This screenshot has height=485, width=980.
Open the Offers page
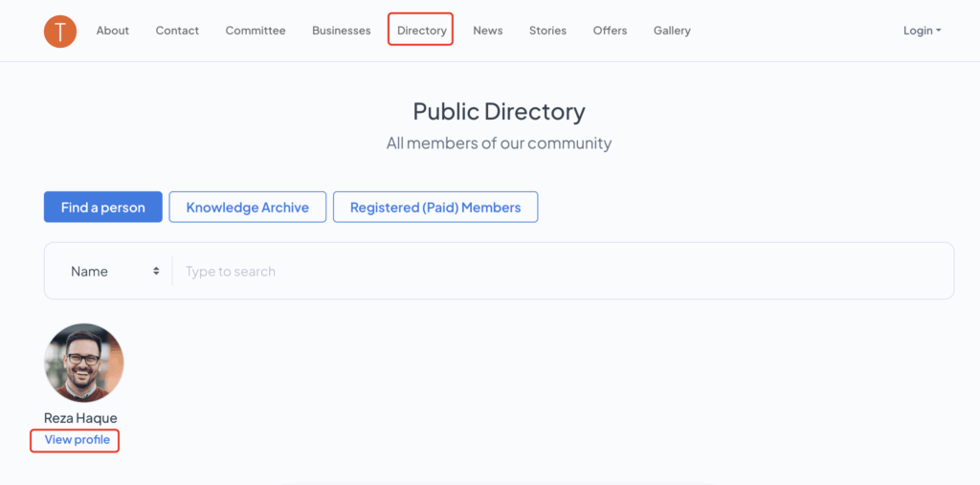tap(610, 31)
